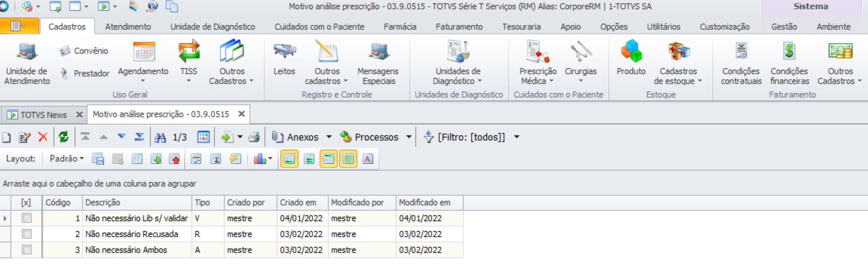Screen dimensions: 868x271
Task: Select cell Não necessário Recusada
Action: 137,234
